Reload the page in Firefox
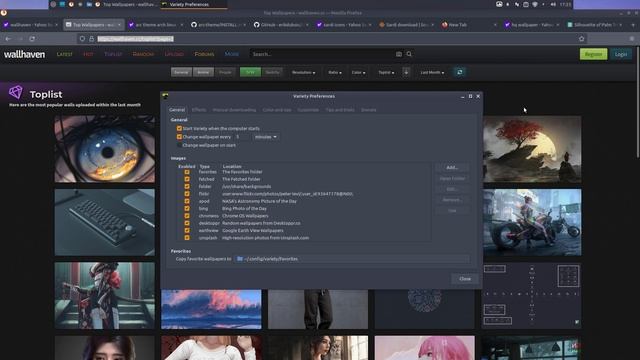This screenshot has width=640, height=360. [x=32, y=39]
